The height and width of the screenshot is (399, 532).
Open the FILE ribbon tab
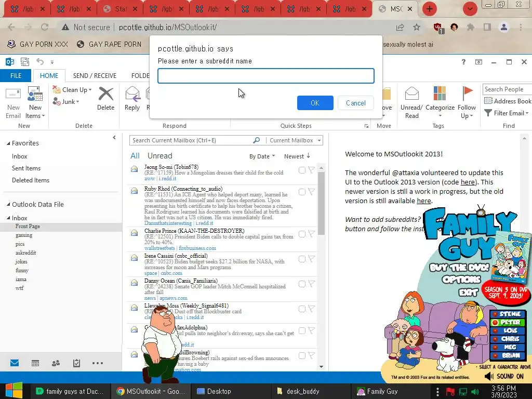point(16,76)
